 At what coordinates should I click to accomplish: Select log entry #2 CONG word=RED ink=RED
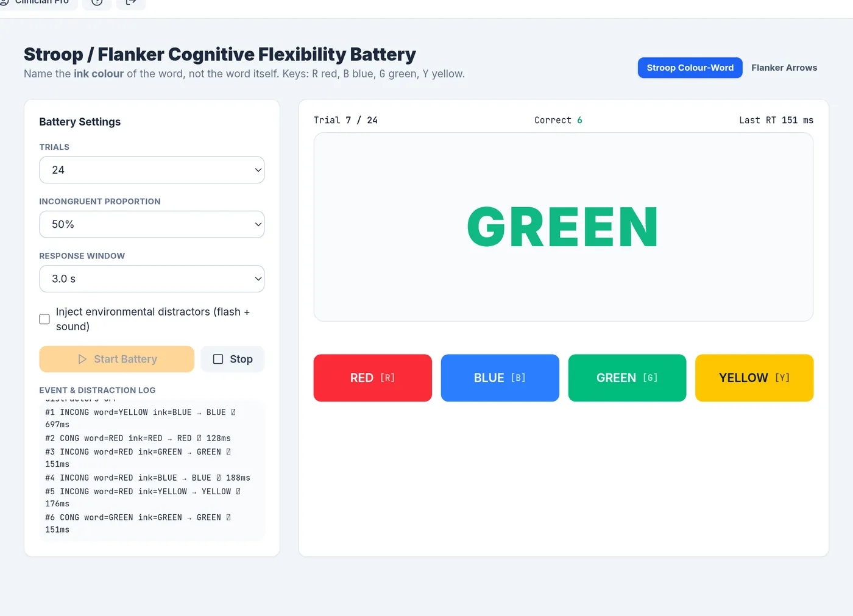point(152,438)
